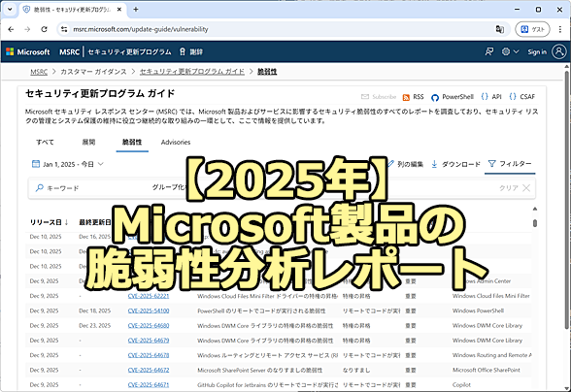Image resolution: width=571 pixels, height=392 pixels.
Task: Open the guest profile button
Action: pos(532,29)
